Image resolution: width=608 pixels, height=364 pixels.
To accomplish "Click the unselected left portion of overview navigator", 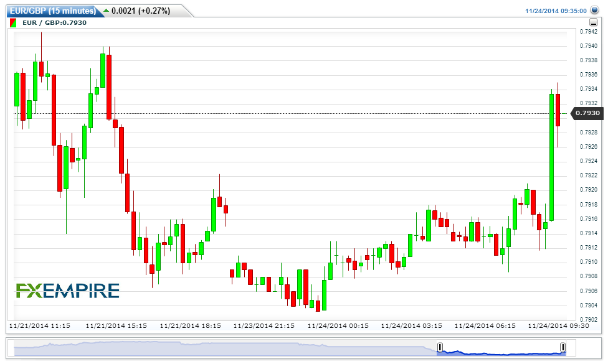I will (225, 348).
